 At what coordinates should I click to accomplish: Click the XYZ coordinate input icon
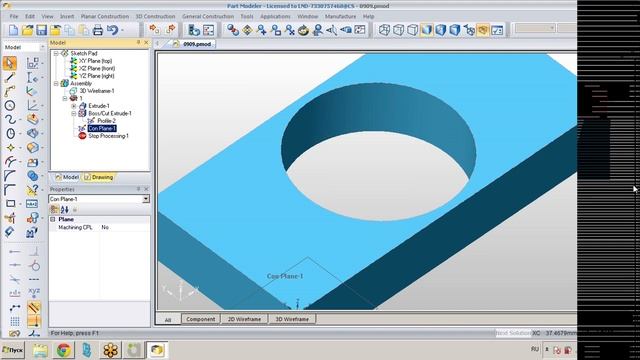34,292
